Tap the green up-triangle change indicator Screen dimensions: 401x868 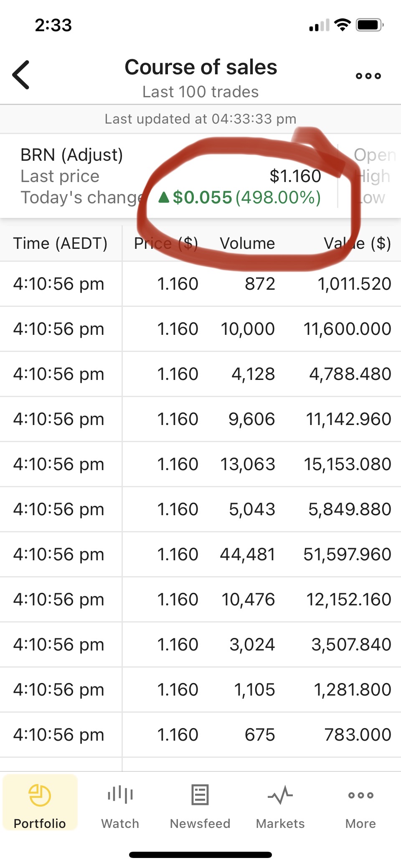(x=164, y=197)
